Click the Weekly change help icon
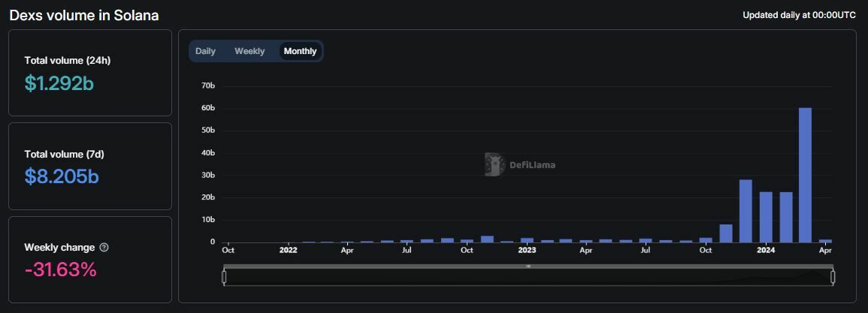Image resolution: width=868 pixels, height=313 pixels. pyautogui.click(x=104, y=248)
